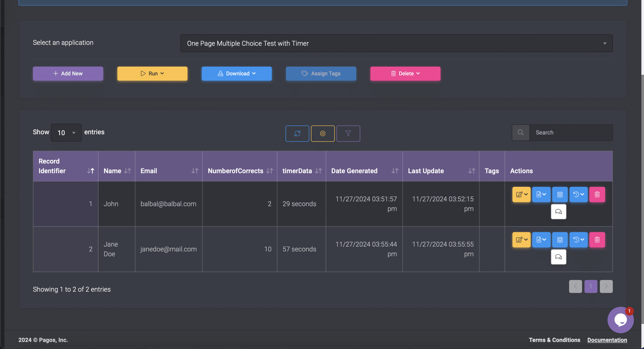The width and height of the screenshot is (644, 349).
Task: Click the search magnifier icon
Action: 521,132
